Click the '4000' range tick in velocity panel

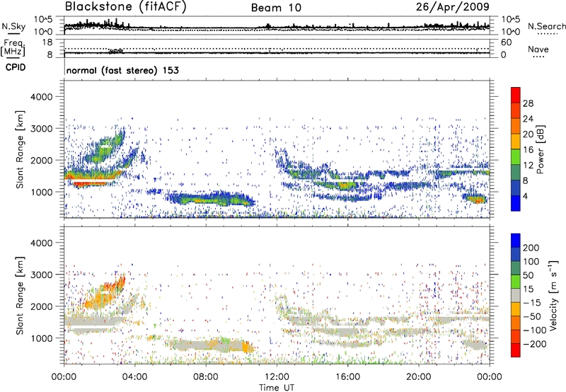pyautogui.click(x=41, y=243)
